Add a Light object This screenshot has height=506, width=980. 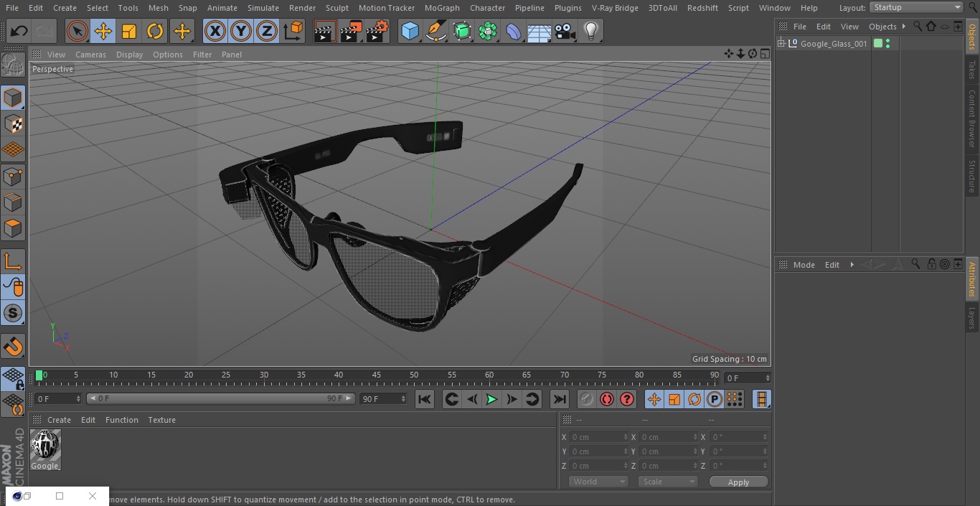click(x=591, y=31)
